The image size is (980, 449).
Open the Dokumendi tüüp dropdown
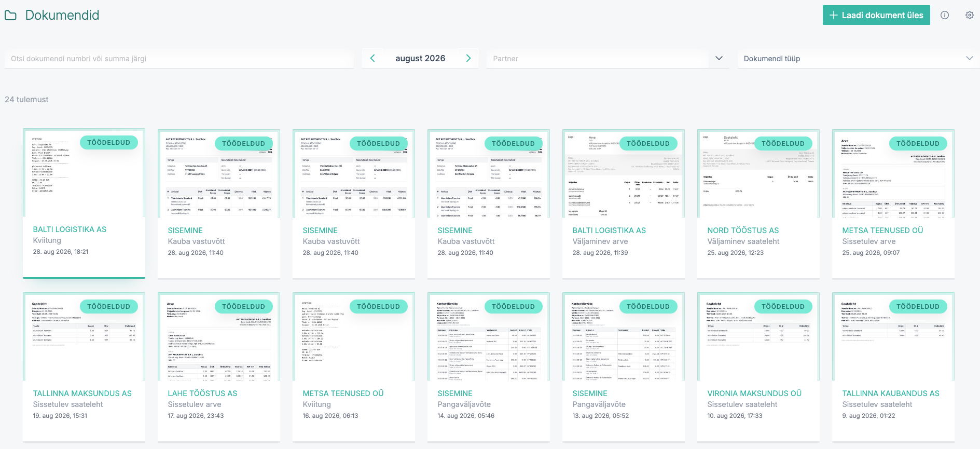(859, 59)
